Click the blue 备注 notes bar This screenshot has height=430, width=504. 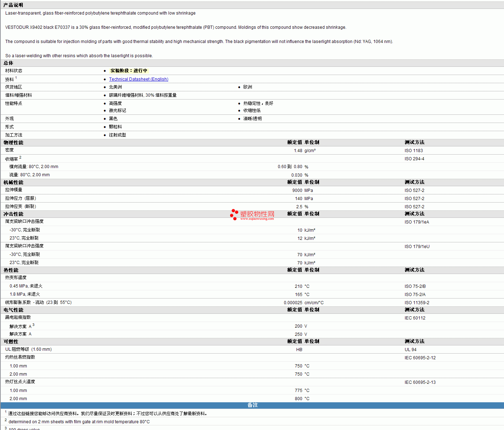point(252,405)
